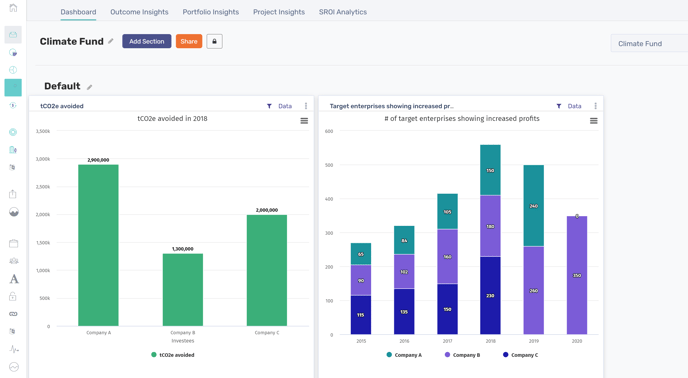Click the home icon in sidebar
This screenshot has height=378, width=688.
(13, 7)
